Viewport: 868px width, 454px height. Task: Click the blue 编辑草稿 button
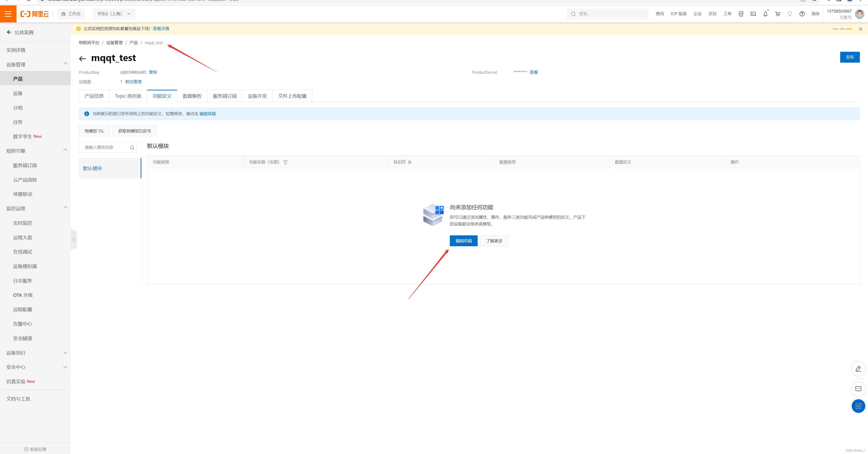click(463, 241)
